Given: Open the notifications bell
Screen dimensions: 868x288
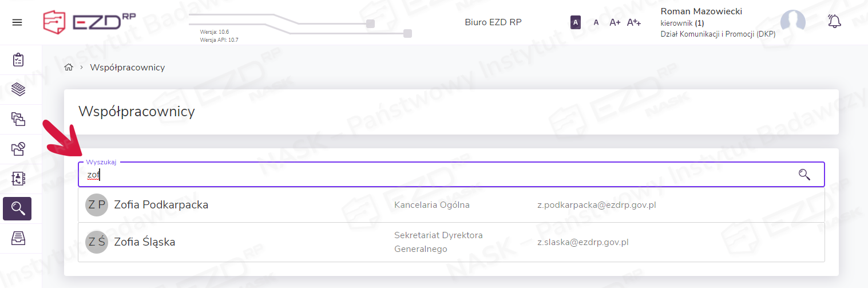Looking at the screenshot, I should point(835,22).
